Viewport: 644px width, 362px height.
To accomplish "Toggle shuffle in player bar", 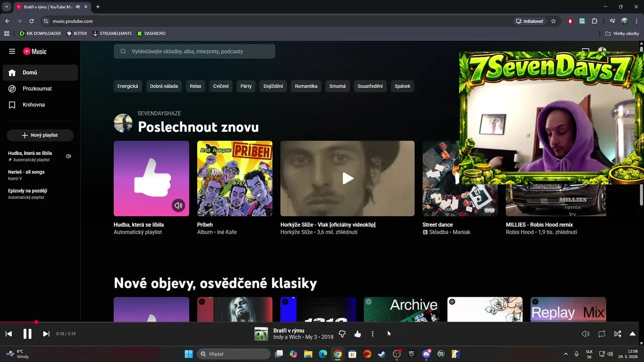I will [x=617, y=334].
